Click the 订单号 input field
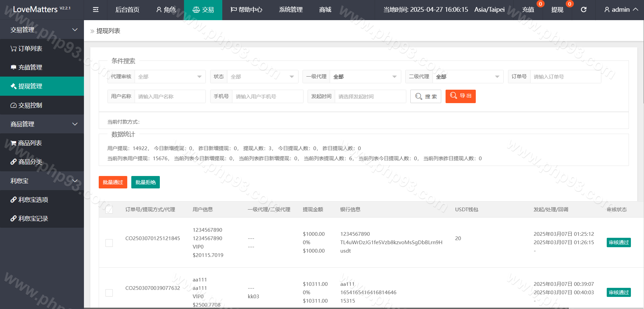The width and height of the screenshot is (644, 309). (x=565, y=77)
